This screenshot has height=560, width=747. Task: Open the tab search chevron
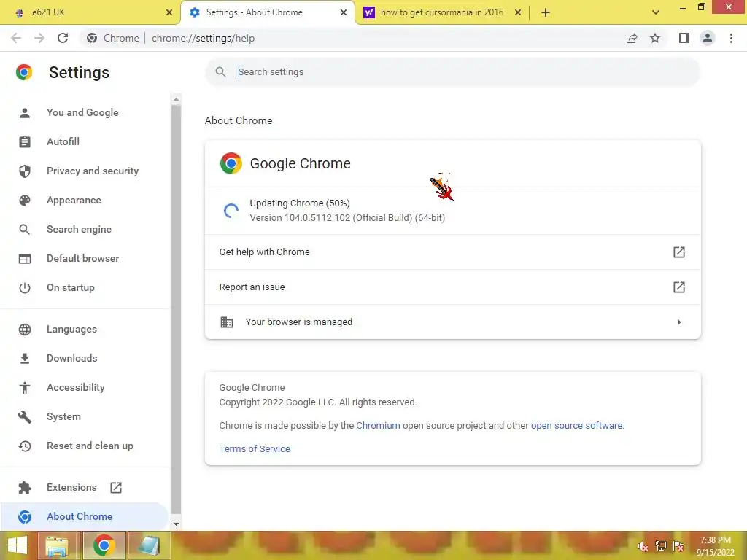(x=656, y=12)
